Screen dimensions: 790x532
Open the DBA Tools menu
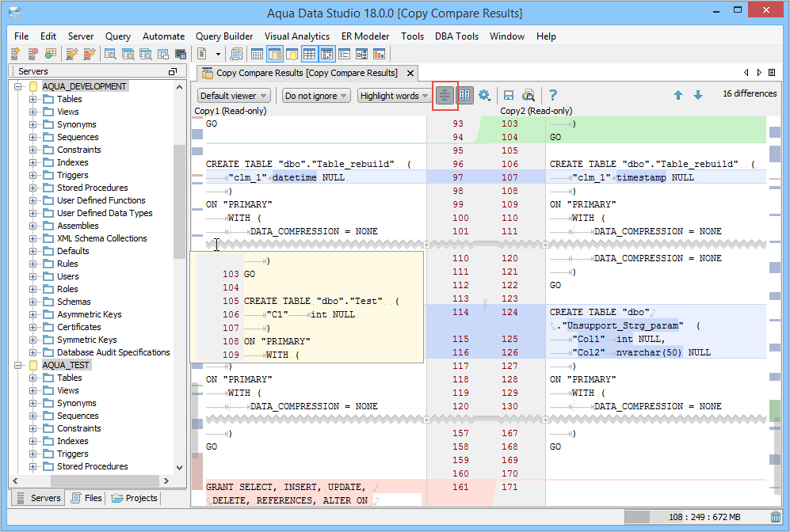pyautogui.click(x=456, y=36)
